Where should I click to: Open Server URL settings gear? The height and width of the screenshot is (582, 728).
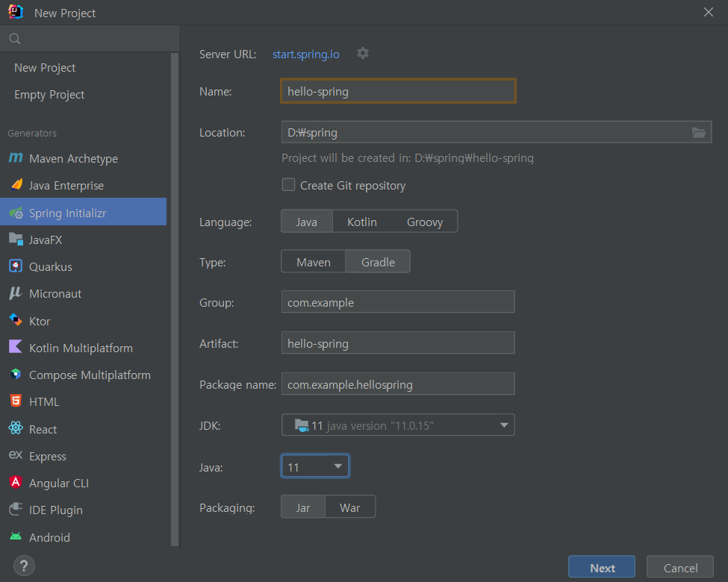click(x=363, y=53)
